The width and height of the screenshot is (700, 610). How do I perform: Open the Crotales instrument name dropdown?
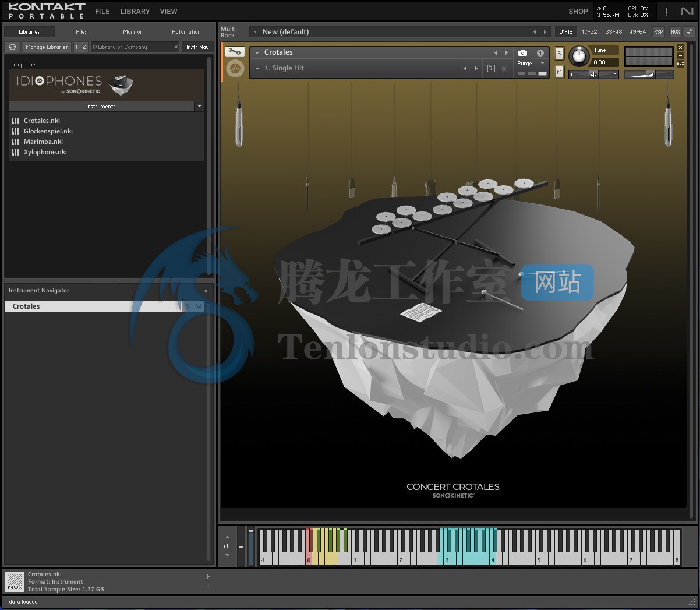[257, 52]
